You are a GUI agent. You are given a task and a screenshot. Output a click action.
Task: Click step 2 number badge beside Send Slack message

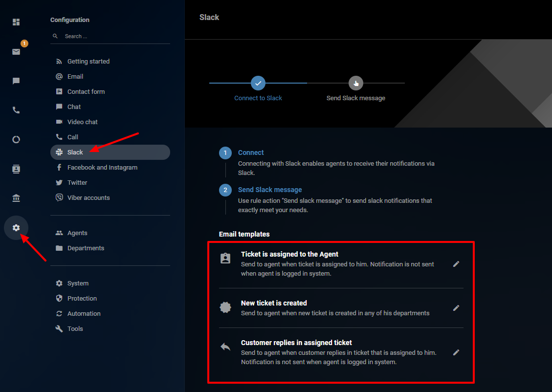pyautogui.click(x=225, y=190)
